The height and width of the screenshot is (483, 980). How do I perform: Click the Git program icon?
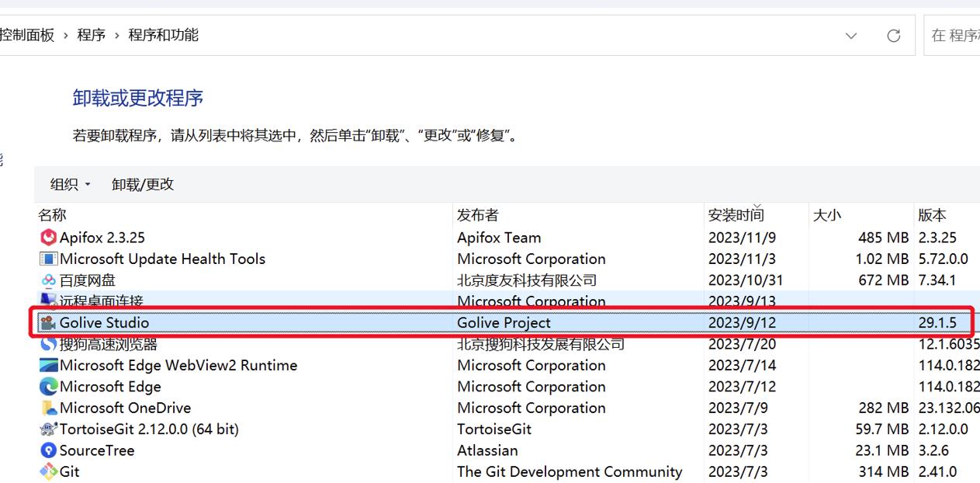click(49, 471)
